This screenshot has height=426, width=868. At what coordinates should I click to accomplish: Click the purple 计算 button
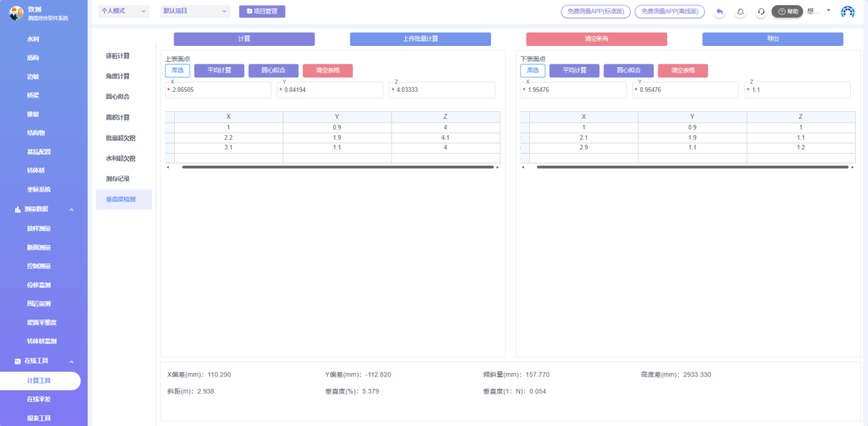(244, 39)
